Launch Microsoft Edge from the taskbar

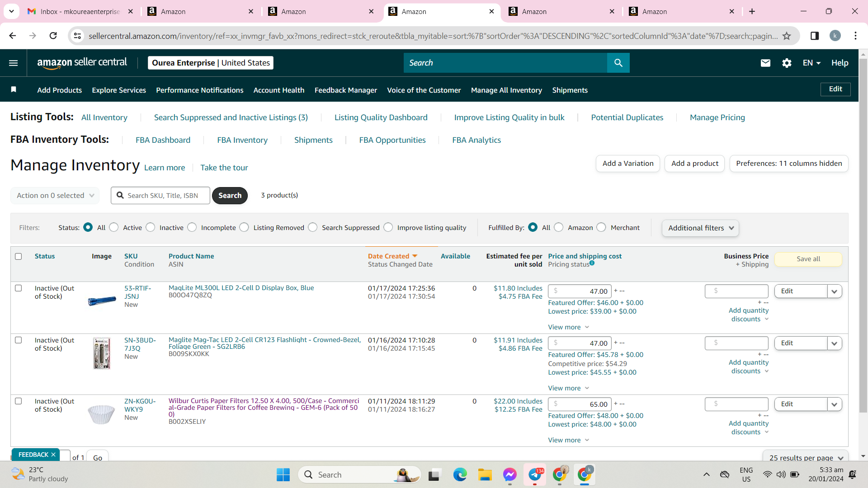click(460, 475)
